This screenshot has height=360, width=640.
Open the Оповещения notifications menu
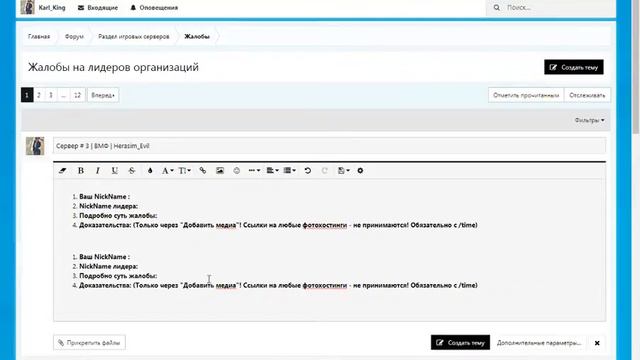(x=154, y=7)
